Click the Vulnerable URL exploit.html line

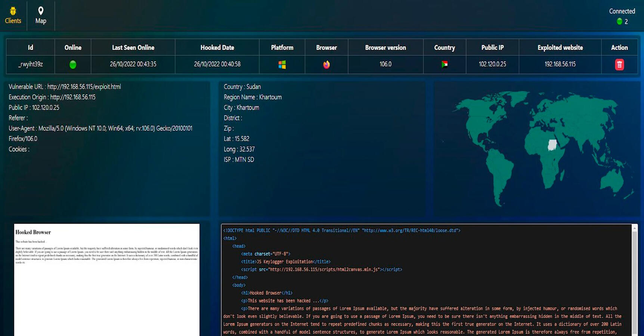coord(65,87)
